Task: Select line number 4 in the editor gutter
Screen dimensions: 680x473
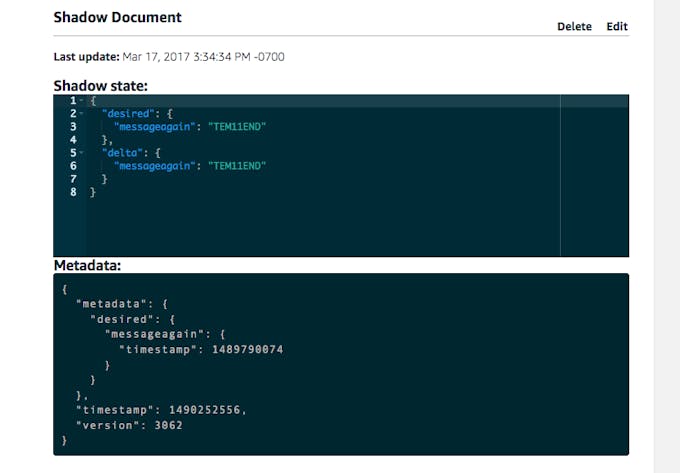Action: [x=73, y=140]
